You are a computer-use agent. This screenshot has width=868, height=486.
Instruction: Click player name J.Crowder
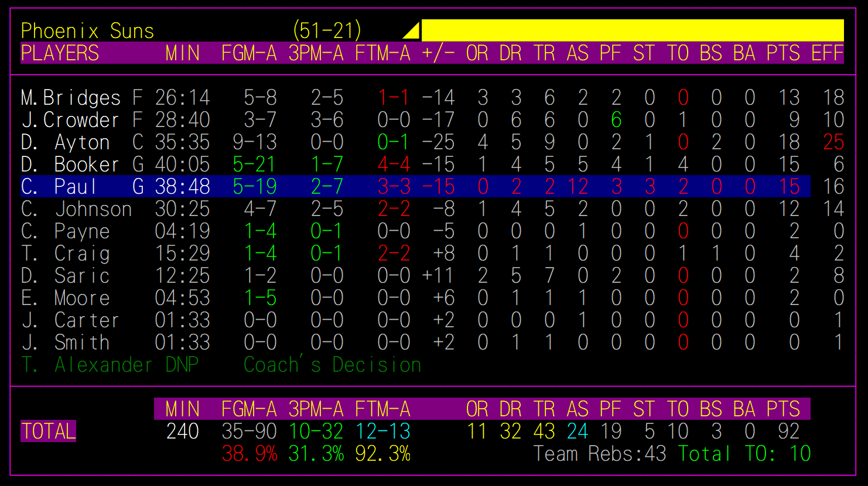point(70,120)
